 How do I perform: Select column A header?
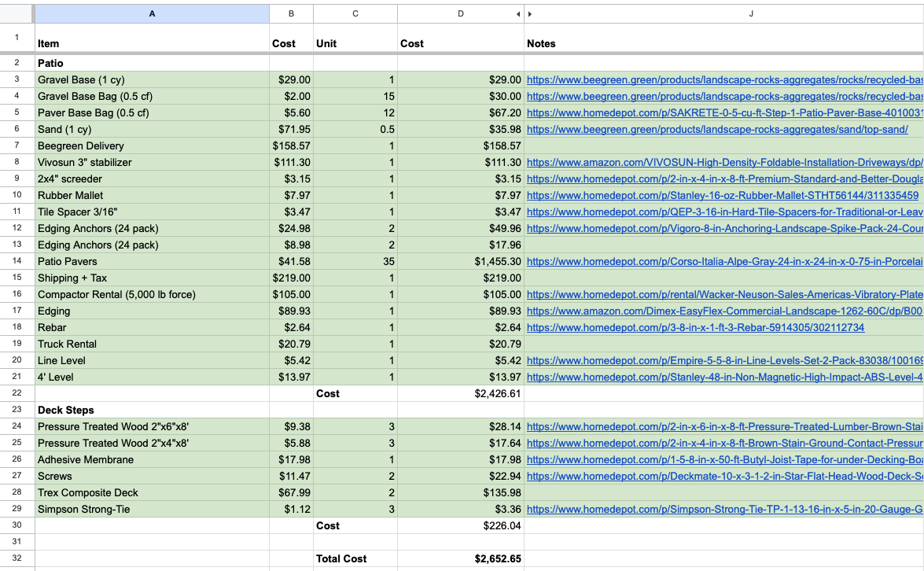(x=152, y=14)
